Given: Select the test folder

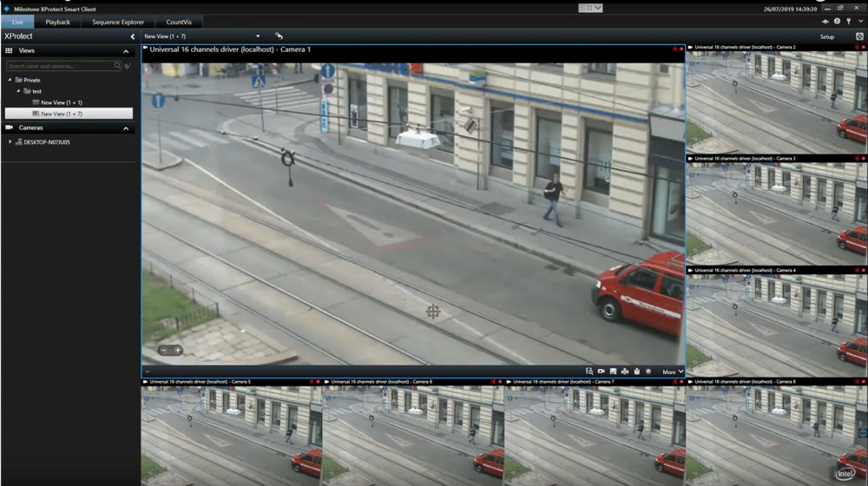Looking at the screenshot, I should tap(33, 91).
